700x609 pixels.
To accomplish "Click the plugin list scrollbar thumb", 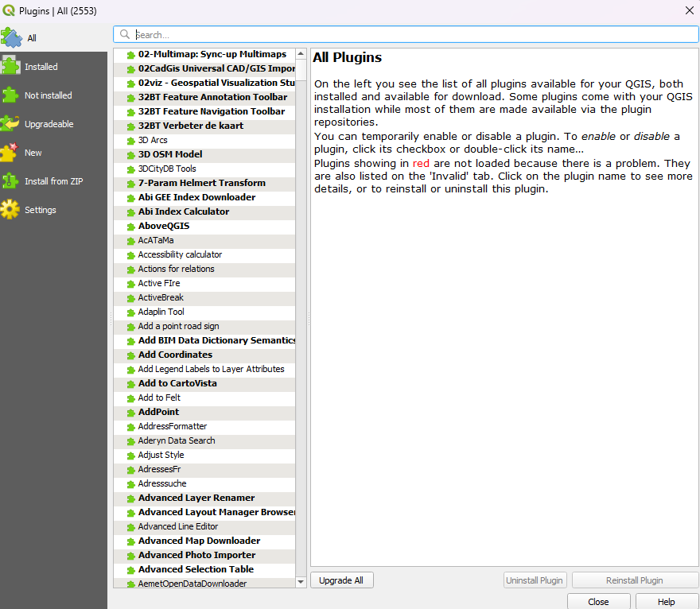I will click(x=301, y=70).
